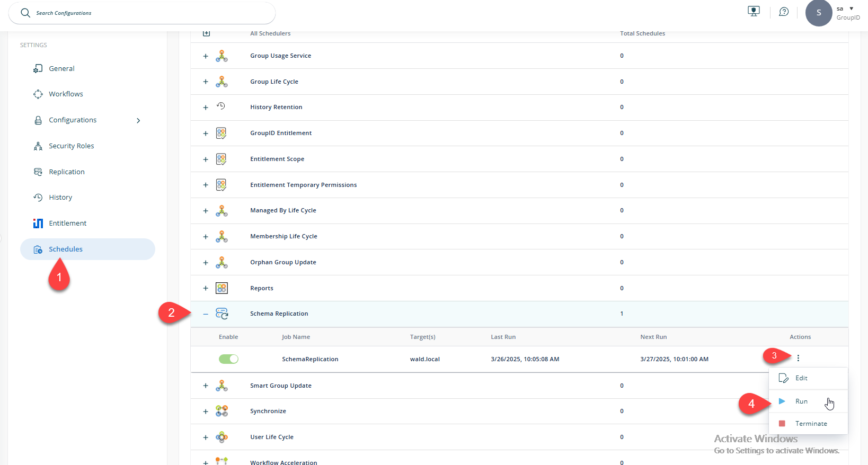Image resolution: width=868 pixels, height=465 pixels.
Task: Expand the Configurations submenu chevron
Action: [x=138, y=120]
